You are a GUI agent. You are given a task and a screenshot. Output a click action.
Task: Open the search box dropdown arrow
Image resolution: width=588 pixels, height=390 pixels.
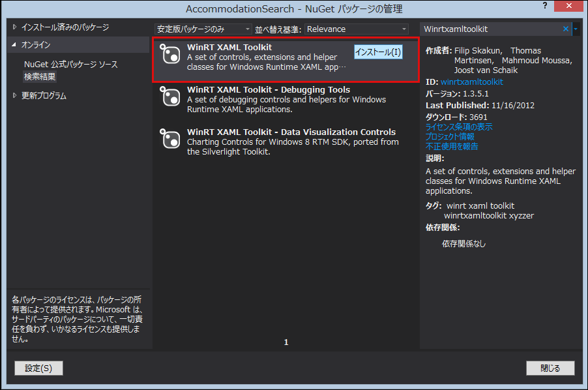coord(576,29)
